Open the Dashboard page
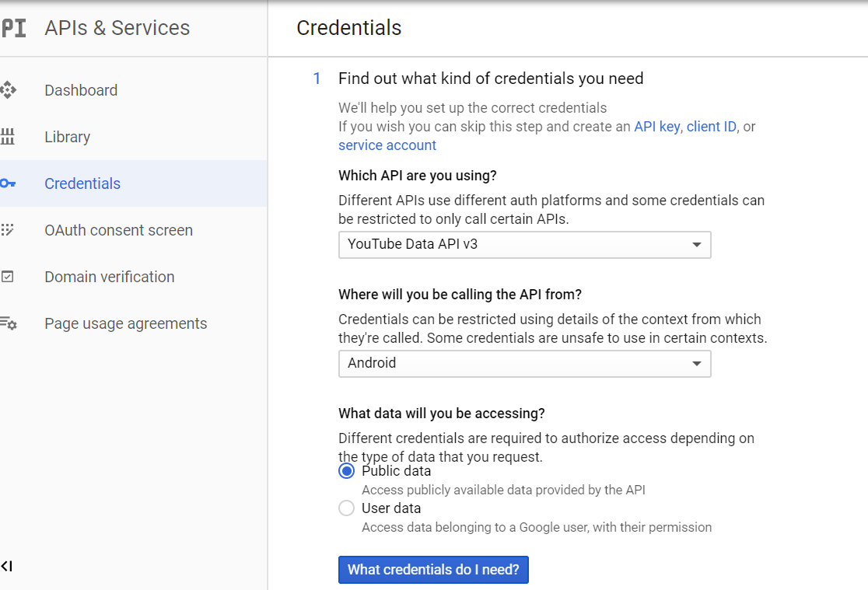 (x=81, y=90)
